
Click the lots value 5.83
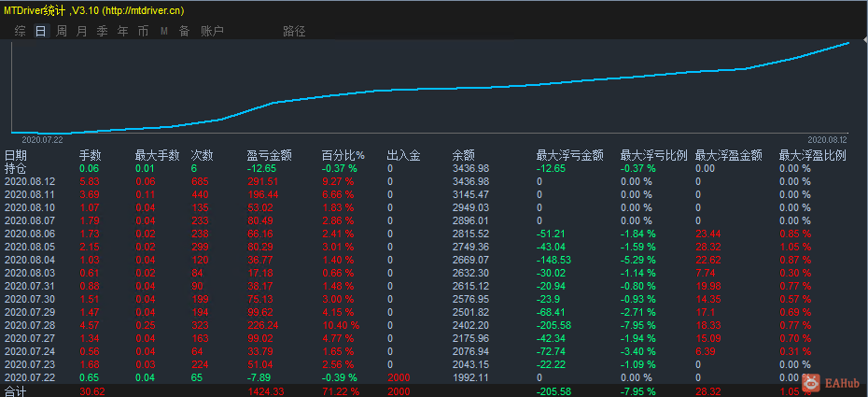tap(89, 181)
